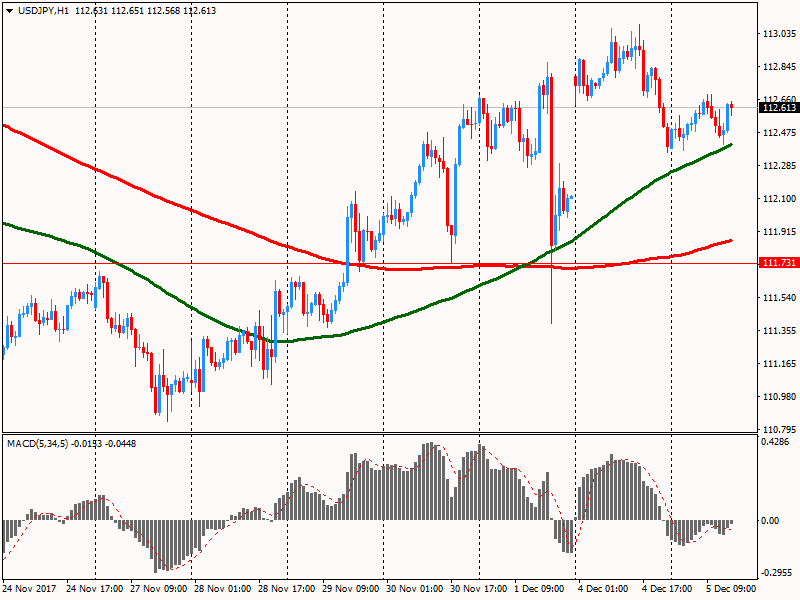
Task: Click the 110.795 price scale value
Action: pyautogui.click(x=779, y=429)
